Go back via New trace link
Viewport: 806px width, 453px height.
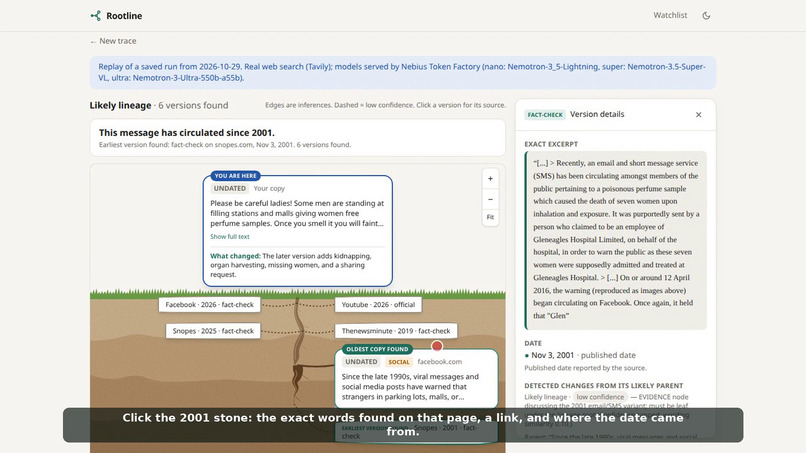point(113,41)
